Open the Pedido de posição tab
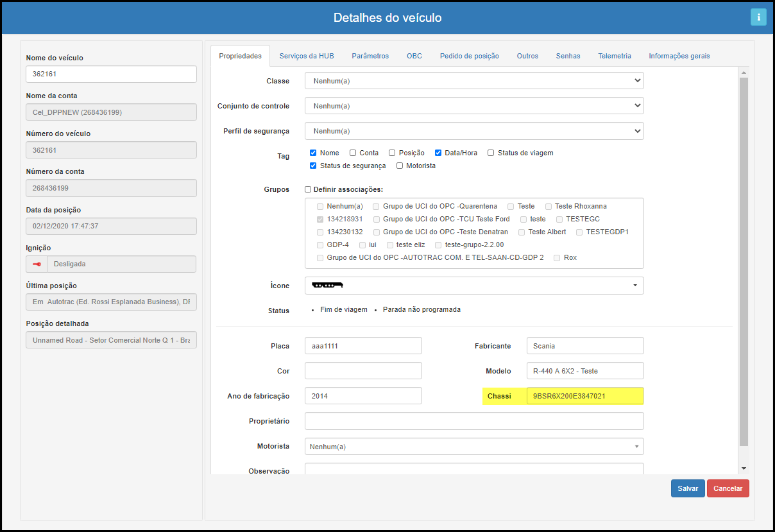775x532 pixels. [x=470, y=56]
